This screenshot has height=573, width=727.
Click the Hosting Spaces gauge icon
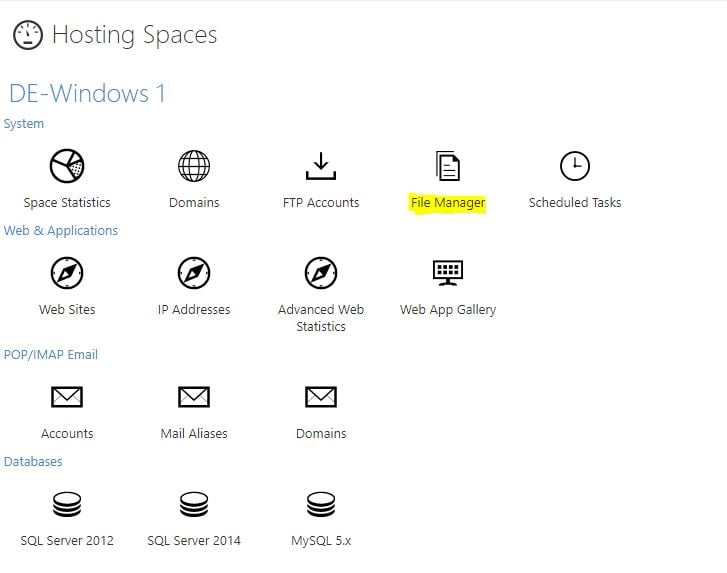tap(28, 35)
